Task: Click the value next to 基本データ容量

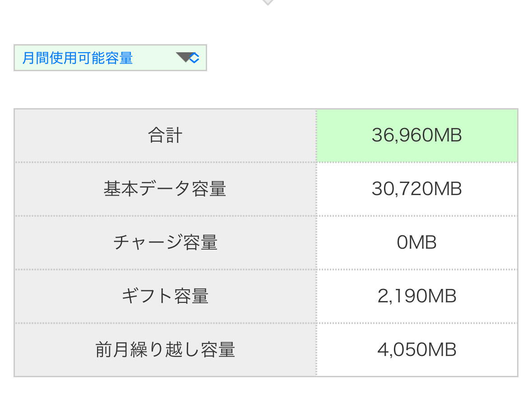Action: click(x=416, y=189)
